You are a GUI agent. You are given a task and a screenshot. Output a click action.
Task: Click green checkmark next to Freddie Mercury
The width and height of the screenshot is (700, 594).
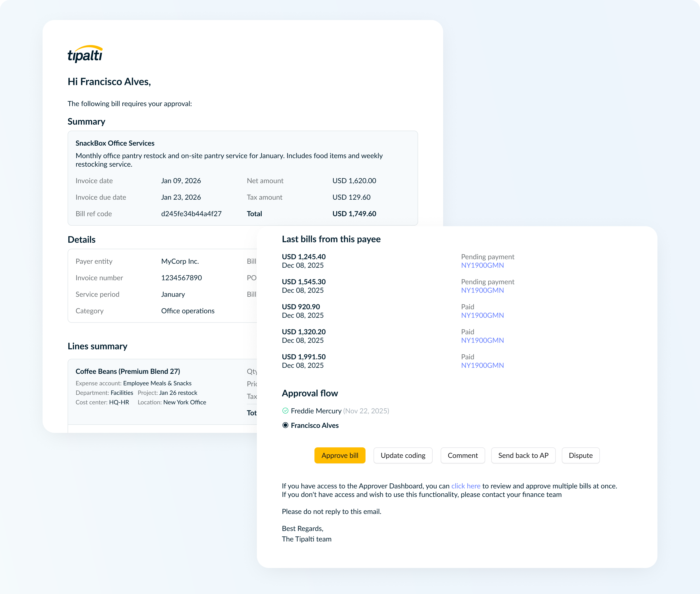[x=285, y=411]
